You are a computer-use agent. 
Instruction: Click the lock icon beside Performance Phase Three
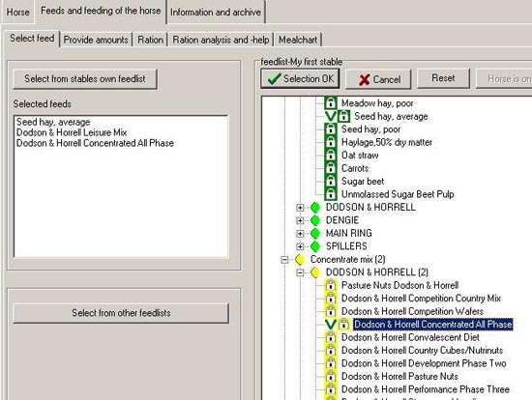point(330,389)
